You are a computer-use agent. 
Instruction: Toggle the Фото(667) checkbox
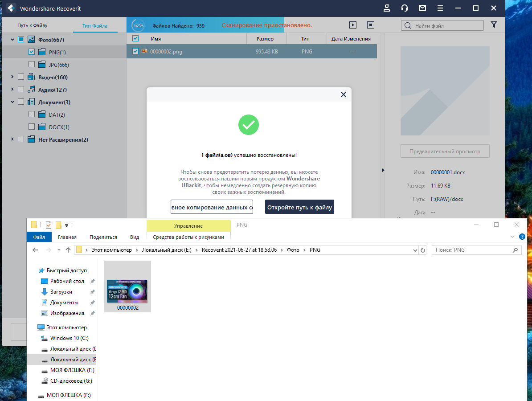[x=20, y=39]
